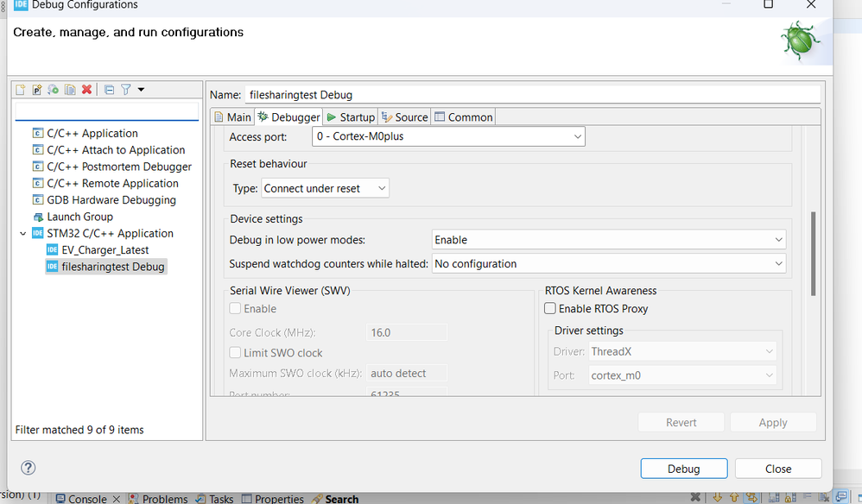
Task: Click the funnel filter icon
Action: [x=126, y=90]
